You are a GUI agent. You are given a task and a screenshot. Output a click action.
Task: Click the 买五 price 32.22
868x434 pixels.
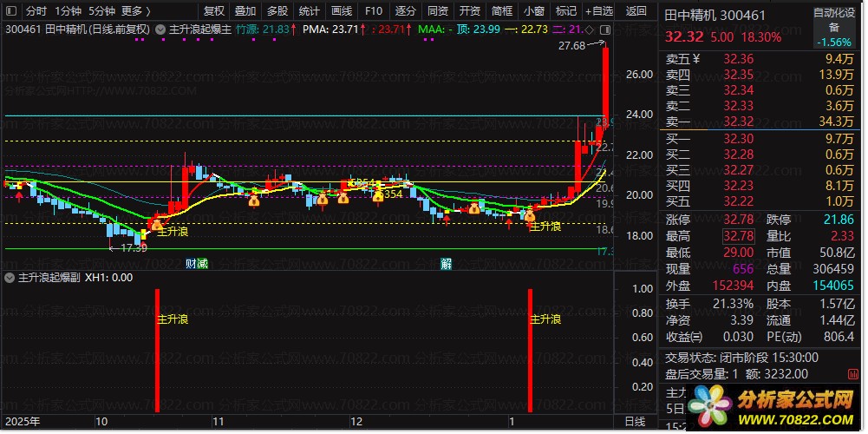point(737,201)
